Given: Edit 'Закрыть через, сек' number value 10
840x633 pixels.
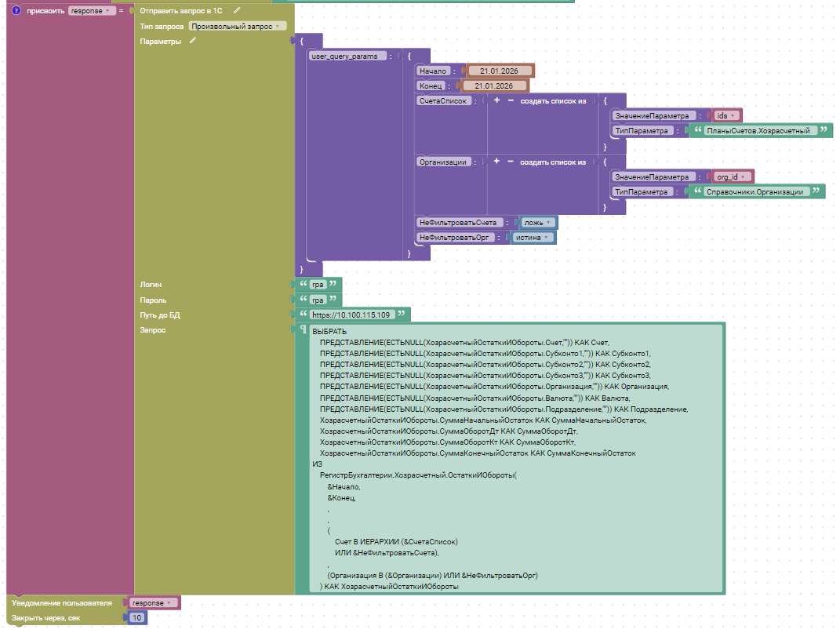Looking at the screenshot, I should tap(136, 619).
